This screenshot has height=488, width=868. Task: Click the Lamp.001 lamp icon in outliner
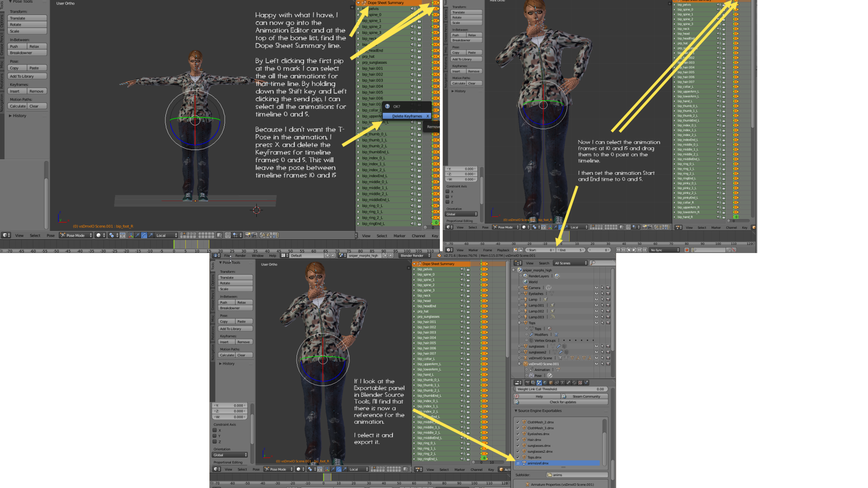tap(526, 305)
